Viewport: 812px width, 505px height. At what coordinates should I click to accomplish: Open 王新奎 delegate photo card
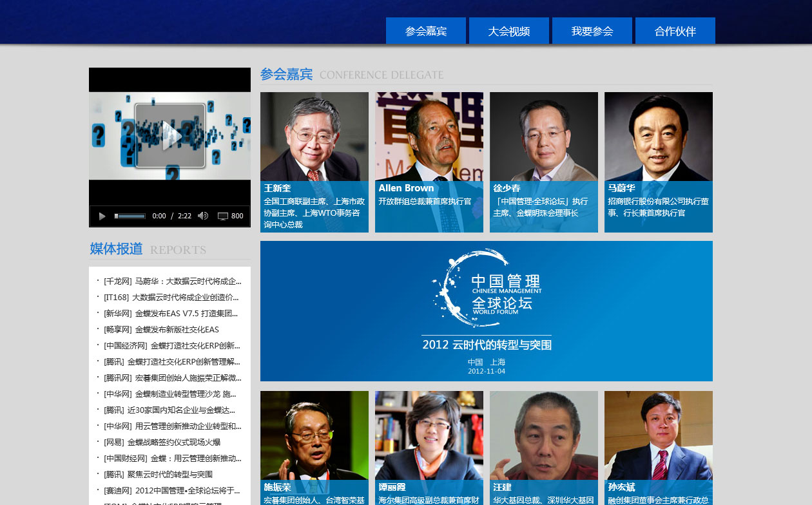314,162
